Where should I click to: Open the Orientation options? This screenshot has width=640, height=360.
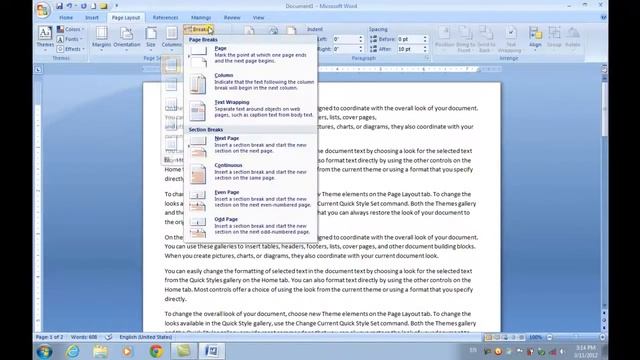[x=127, y=39]
